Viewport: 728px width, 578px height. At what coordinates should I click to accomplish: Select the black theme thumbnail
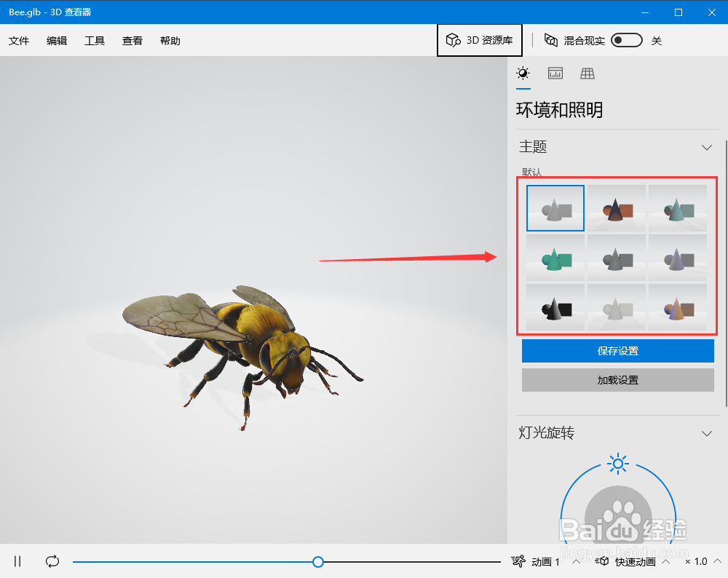555,307
